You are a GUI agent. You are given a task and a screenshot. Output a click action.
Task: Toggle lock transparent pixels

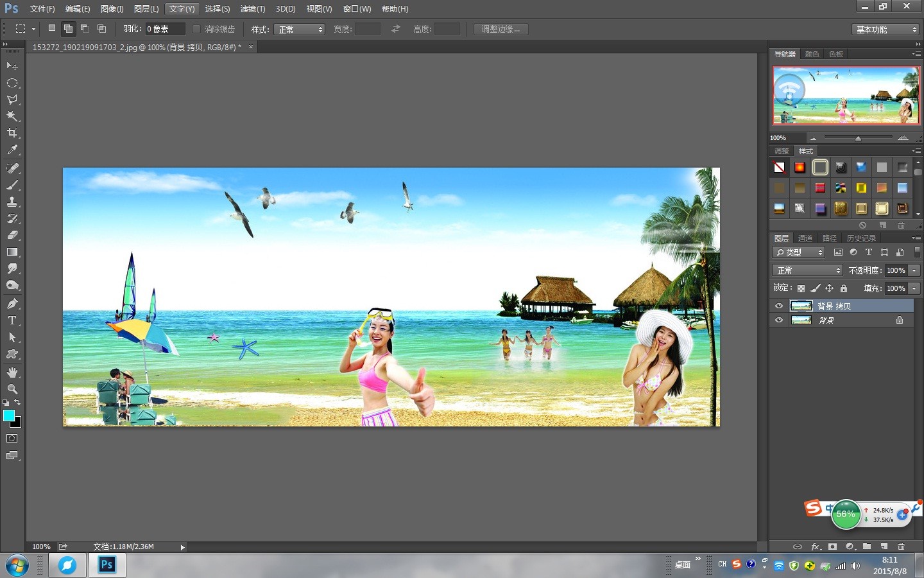point(801,288)
